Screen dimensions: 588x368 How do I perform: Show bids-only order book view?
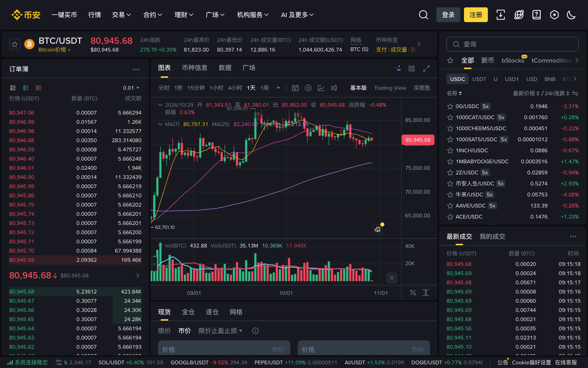point(26,88)
